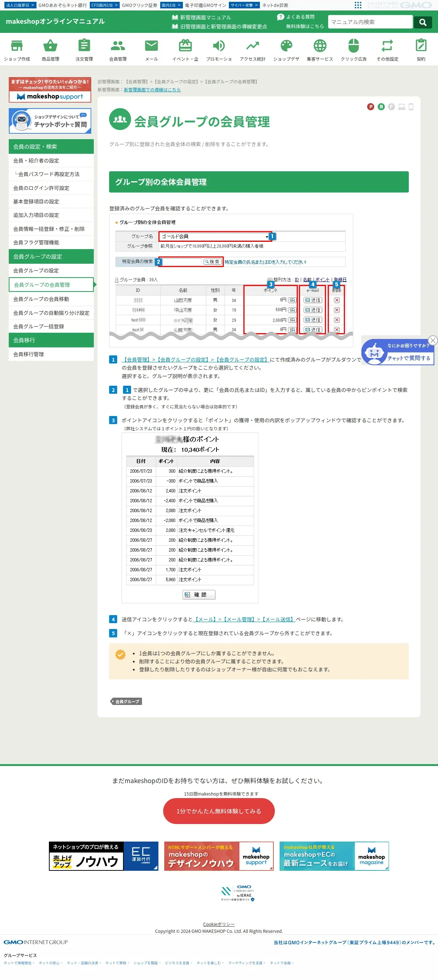Select 会員のログイン許可設定 in sidebar
Viewport: 438px width, 980px height.
(51, 188)
